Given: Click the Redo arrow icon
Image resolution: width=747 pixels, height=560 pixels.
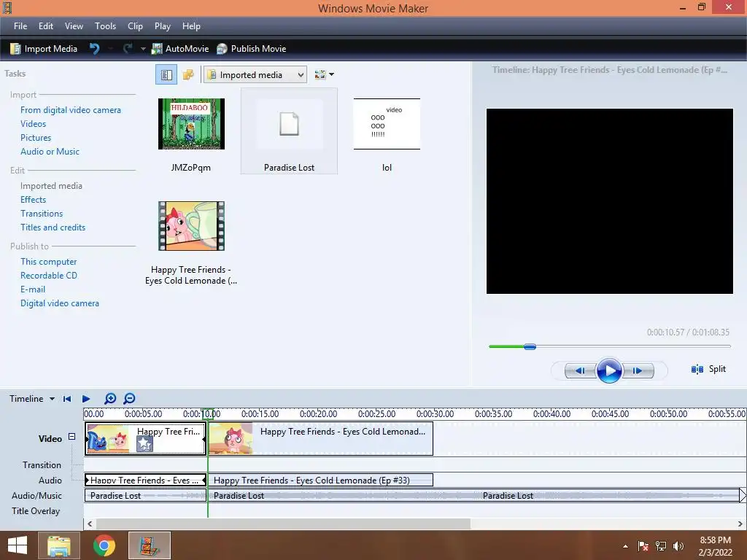Looking at the screenshot, I should coord(128,49).
